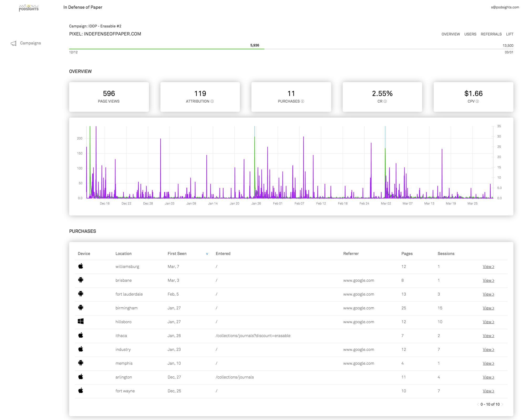This screenshot has width=525, height=420.
Task: Select the Campaigns megaphone icon
Action: pos(14,43)
